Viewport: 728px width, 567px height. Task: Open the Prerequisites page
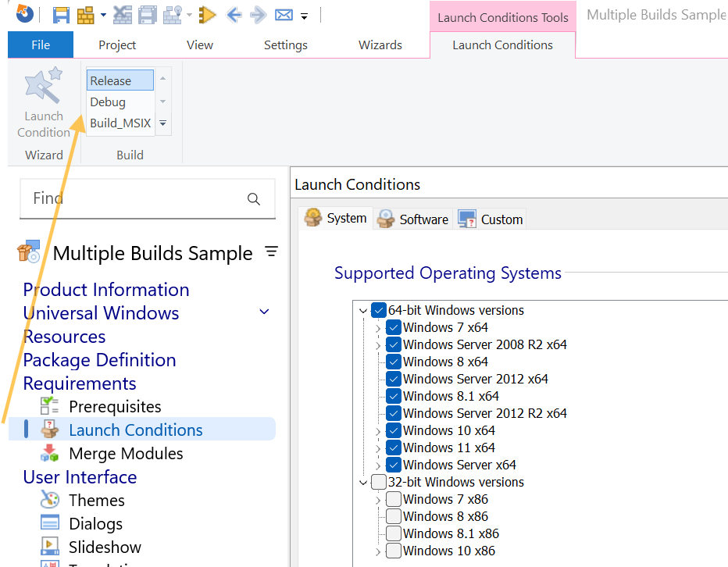115,407
